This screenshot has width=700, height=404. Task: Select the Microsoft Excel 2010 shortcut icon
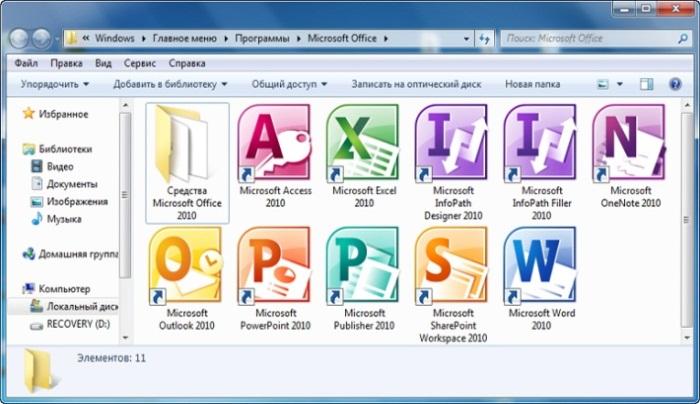362,144
